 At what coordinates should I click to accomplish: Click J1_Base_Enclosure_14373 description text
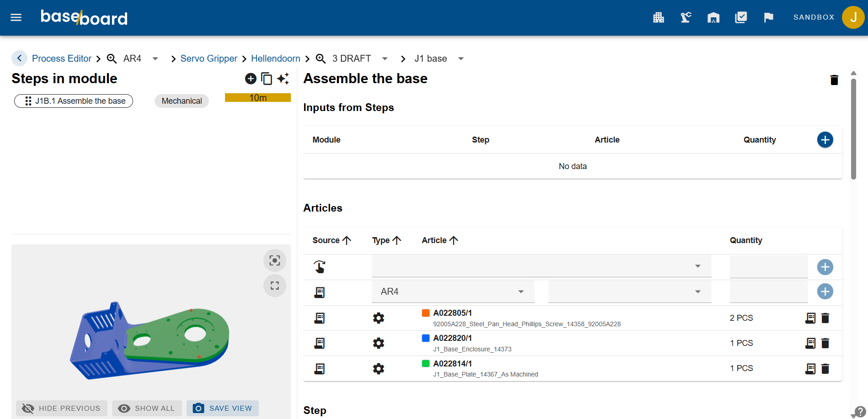[472, 349]
